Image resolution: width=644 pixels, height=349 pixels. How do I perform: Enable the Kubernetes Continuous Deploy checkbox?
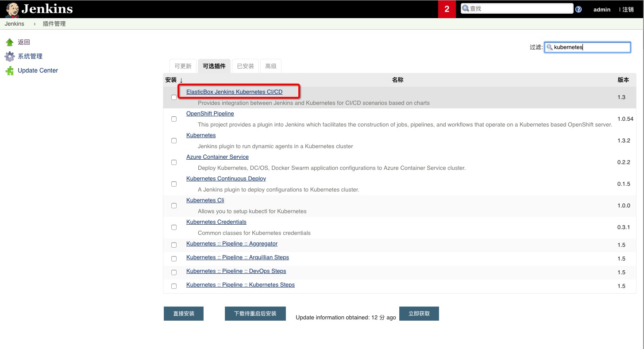click(x=174, y=184)
